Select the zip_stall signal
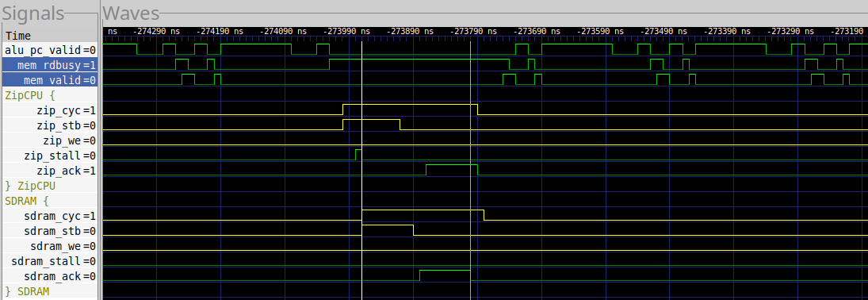This screenshot has height=300, width=868. pyautogui.click(x=51, y=156)
